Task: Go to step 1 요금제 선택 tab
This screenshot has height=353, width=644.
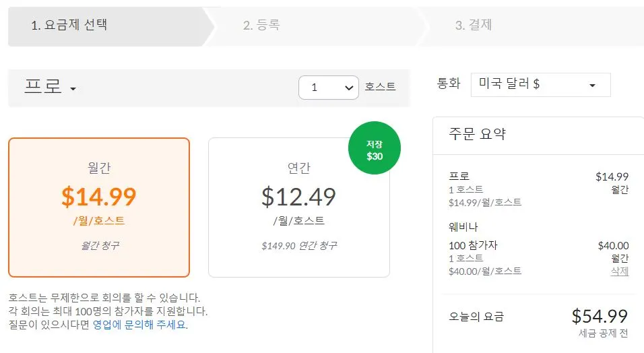Action: [69, 26]
